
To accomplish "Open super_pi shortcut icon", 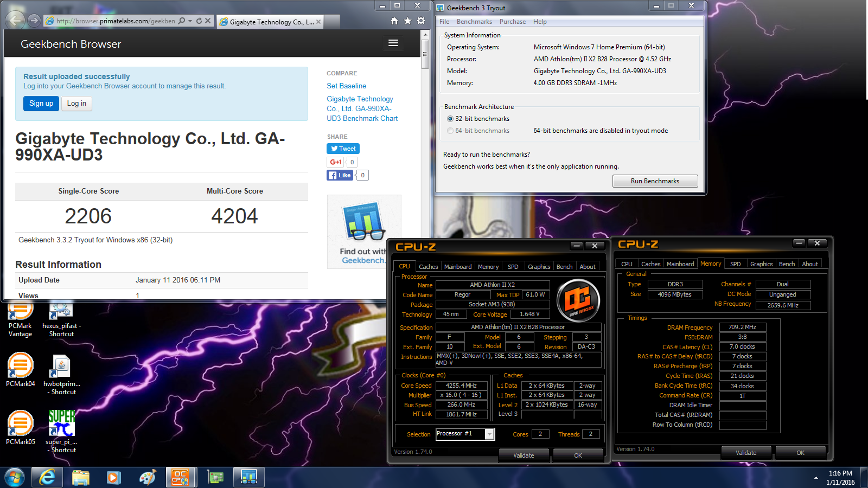I will click(61, 432).
